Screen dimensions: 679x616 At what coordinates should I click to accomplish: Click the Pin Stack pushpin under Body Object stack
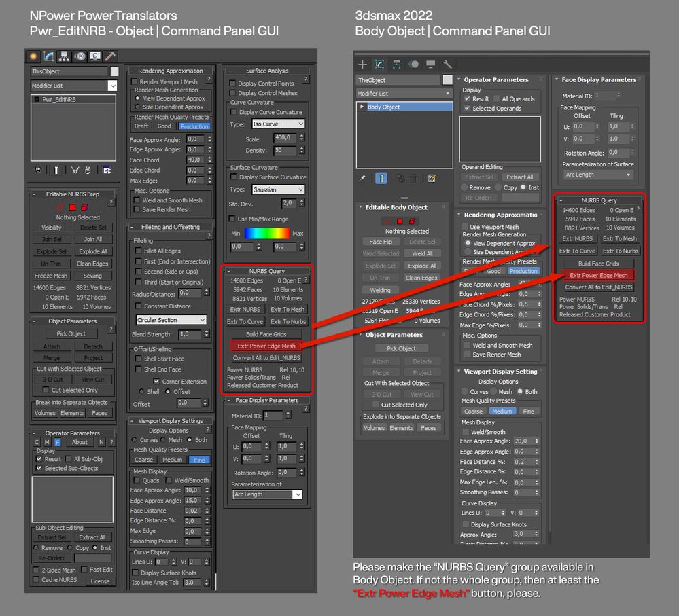click(x=362, y=178)
